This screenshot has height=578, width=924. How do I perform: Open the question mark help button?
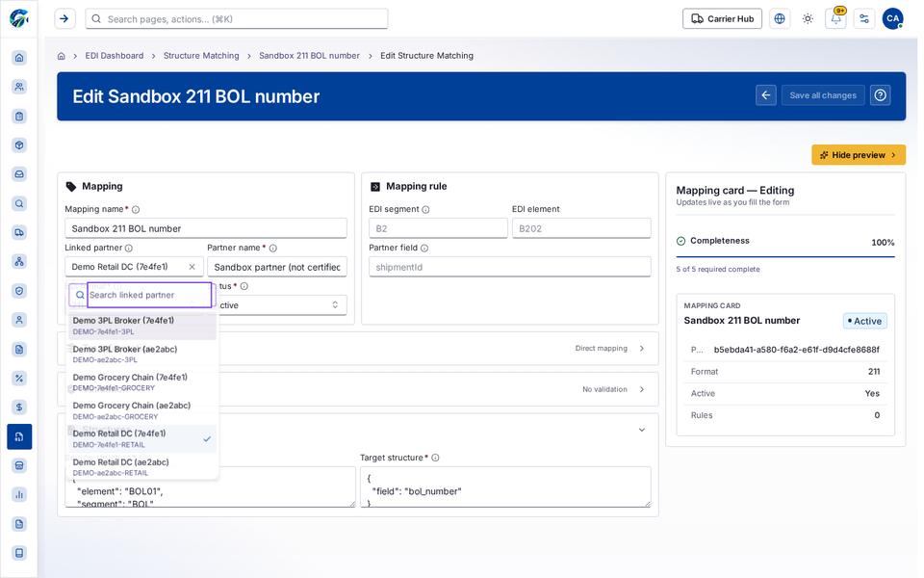click(x=881, y=95)
